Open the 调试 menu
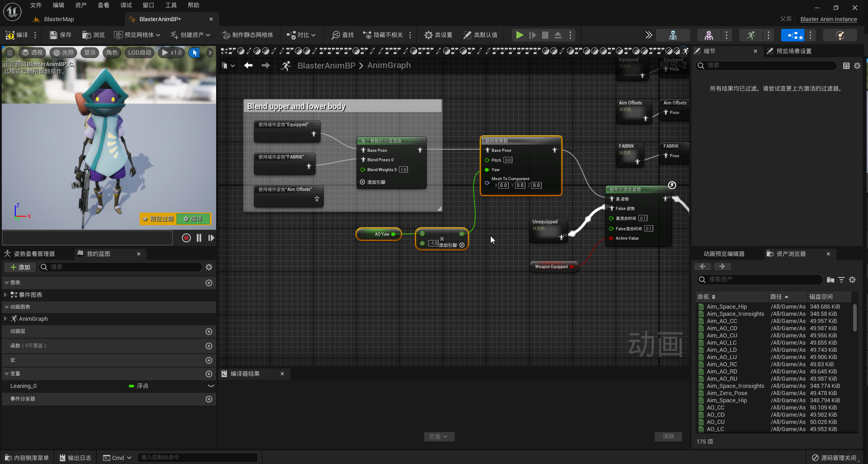 coord(126,5)
